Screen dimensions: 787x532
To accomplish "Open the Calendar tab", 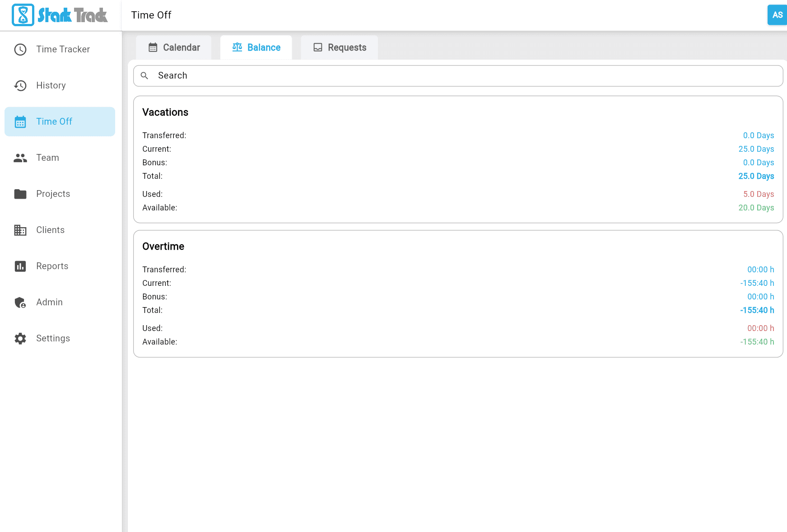I will [x=174, y=47].
